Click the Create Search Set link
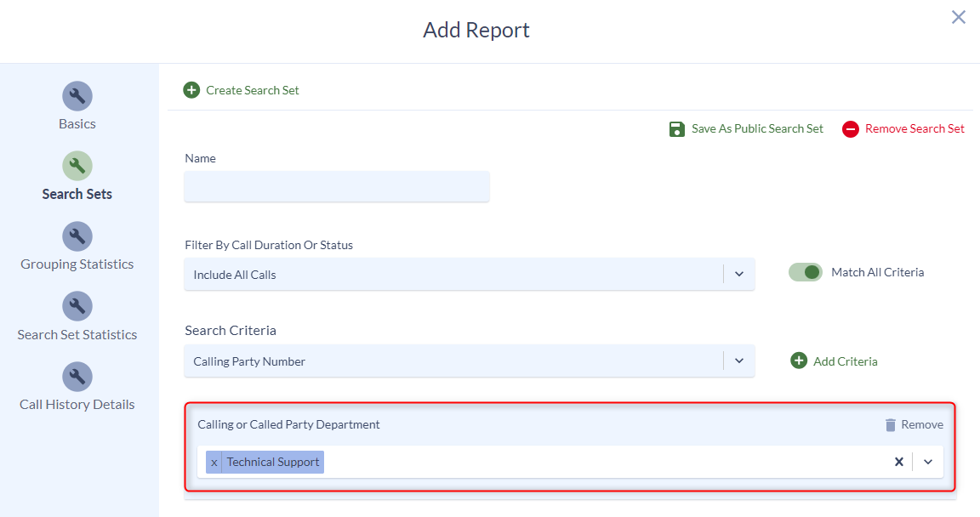This screenshot has height=517, width=980. 253,90
